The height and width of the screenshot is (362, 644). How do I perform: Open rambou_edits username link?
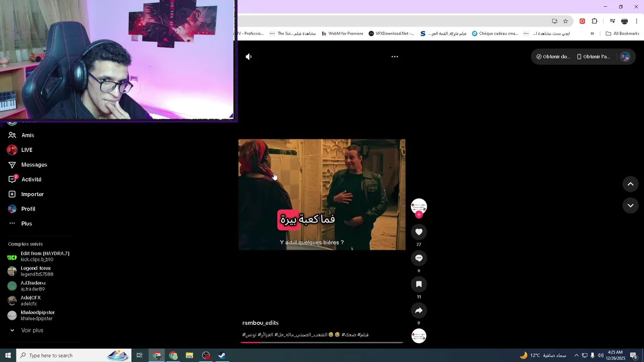tap(260, 323)
